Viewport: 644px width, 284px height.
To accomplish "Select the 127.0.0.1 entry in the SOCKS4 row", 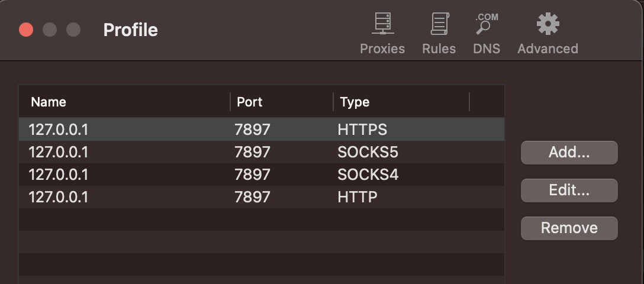I will click(59, 175).
